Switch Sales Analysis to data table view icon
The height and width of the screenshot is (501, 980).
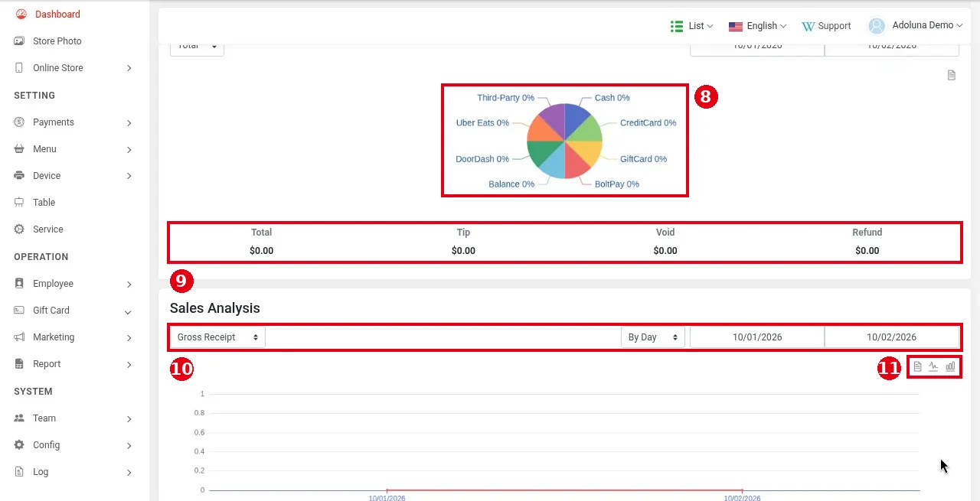[917, 366]
